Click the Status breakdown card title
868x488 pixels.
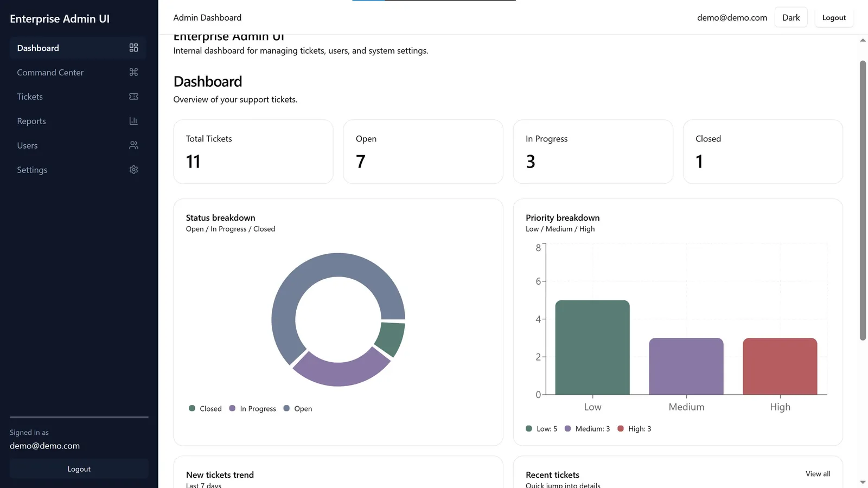click(220, 217)
